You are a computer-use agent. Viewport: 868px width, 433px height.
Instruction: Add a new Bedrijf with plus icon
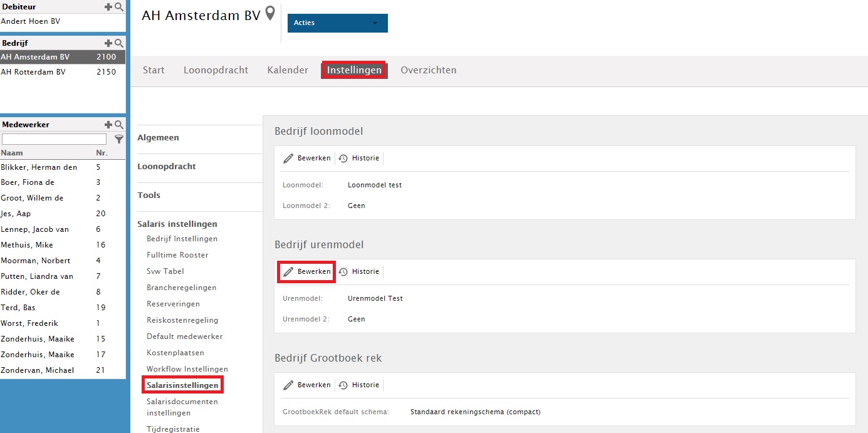coord(108,43)
